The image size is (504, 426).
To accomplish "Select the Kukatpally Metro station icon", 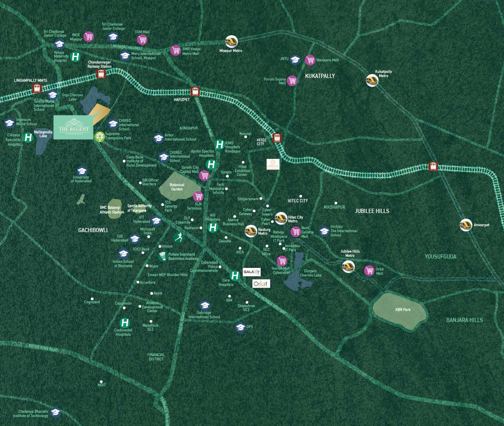I will [x=372, y=81].
